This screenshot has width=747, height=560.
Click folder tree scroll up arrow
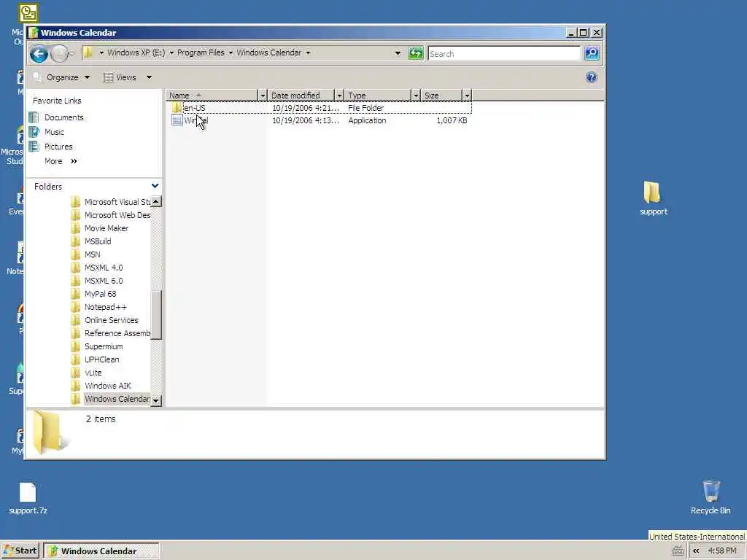click(x=156, y=201)
